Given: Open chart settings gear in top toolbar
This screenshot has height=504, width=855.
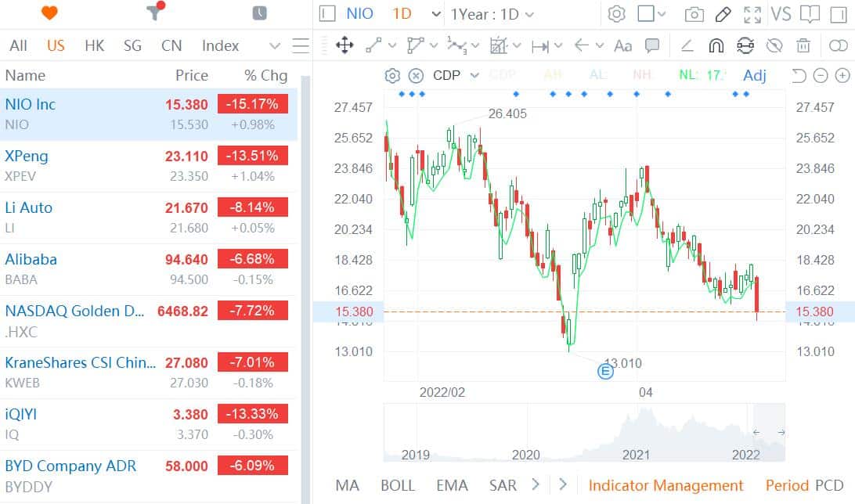Looking at the screenshot, I should (x=616, y=14).
